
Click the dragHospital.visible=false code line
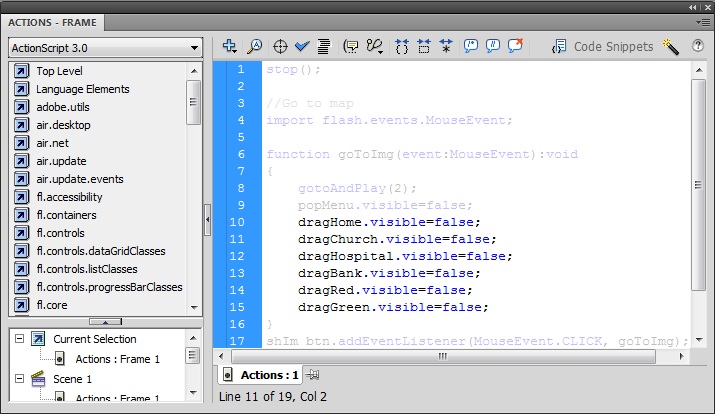click(405, 256)
